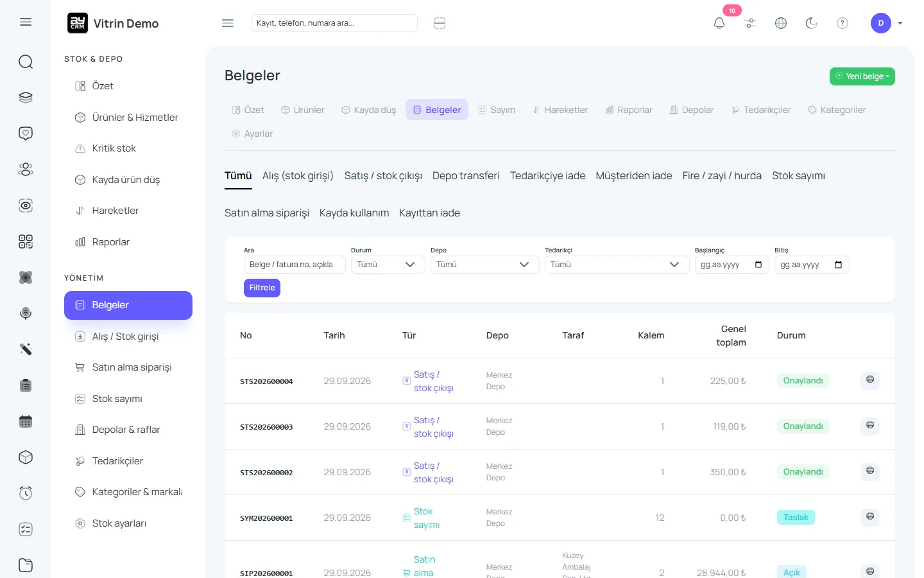Open the Kategoriler tab
Viewport: 924px width, 578px height.
click(x=837, y=110)
